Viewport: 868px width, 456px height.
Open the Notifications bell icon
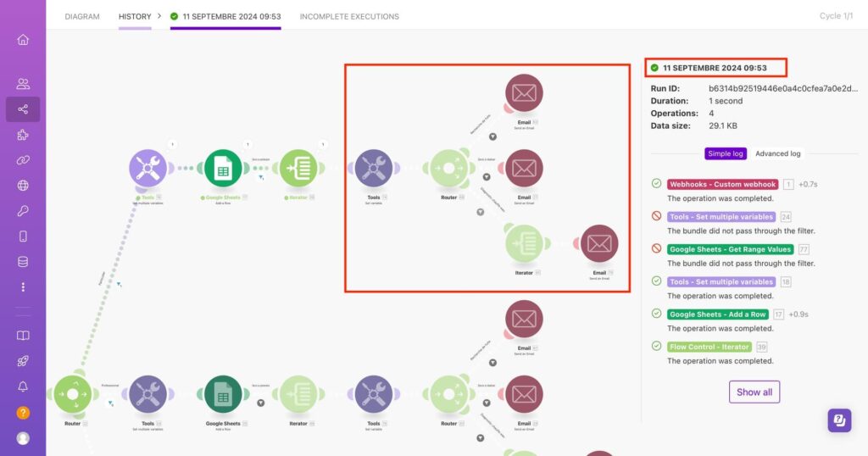tap(23, 386)
